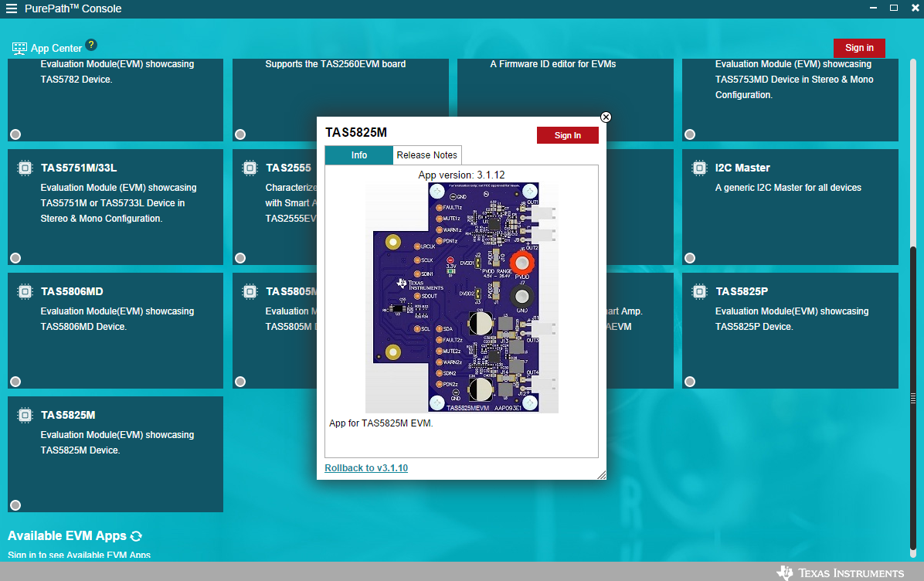Select the radio circle on TAS2560EVM card
The height and width of the screenshot is (581, 924).
[x=240, y=134]
